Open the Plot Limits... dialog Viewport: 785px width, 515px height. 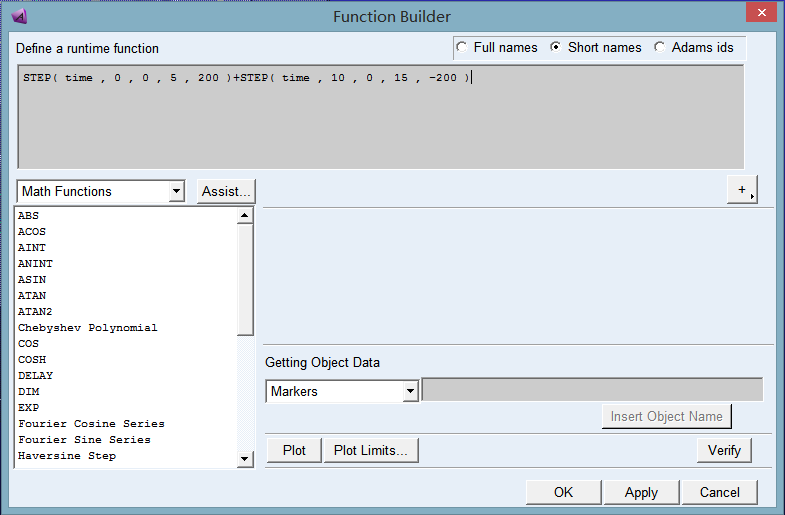pos(371,450)
